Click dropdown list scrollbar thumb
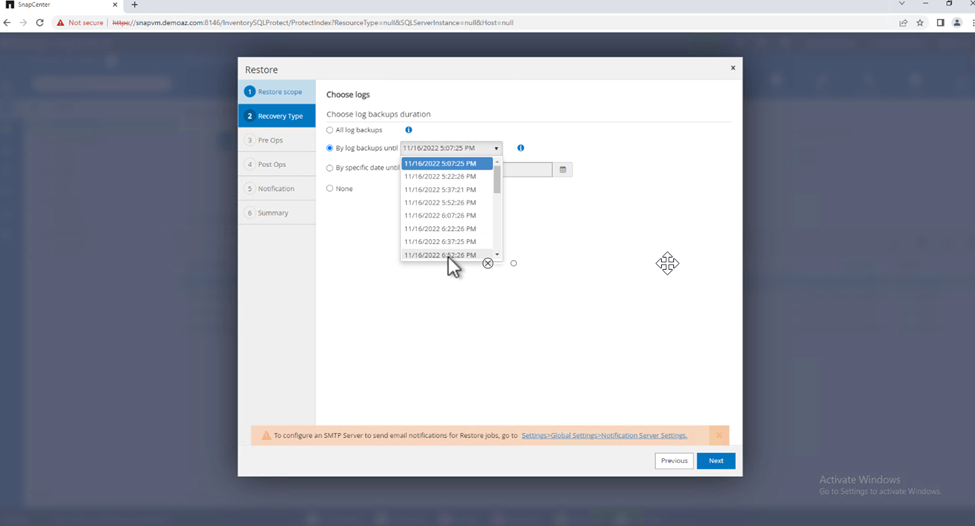The height and width of the screenshot is (526, 975). 497,180
